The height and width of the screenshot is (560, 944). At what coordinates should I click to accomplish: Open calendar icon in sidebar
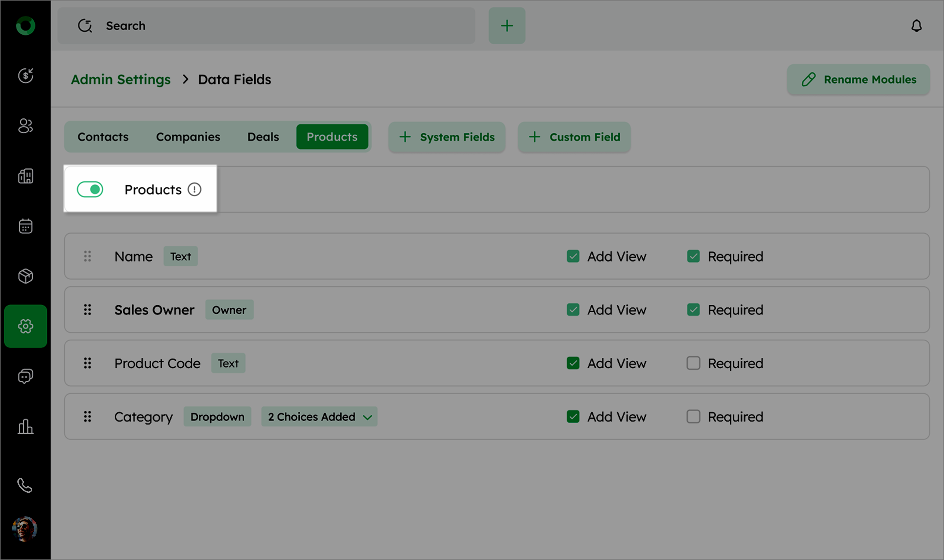26,226
